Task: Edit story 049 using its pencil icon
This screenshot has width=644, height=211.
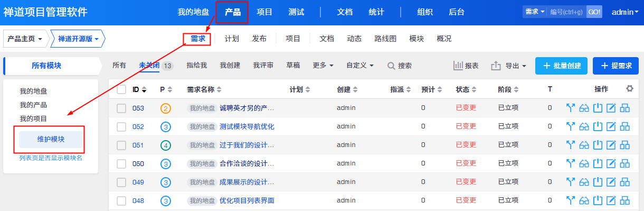Action: 611,182
